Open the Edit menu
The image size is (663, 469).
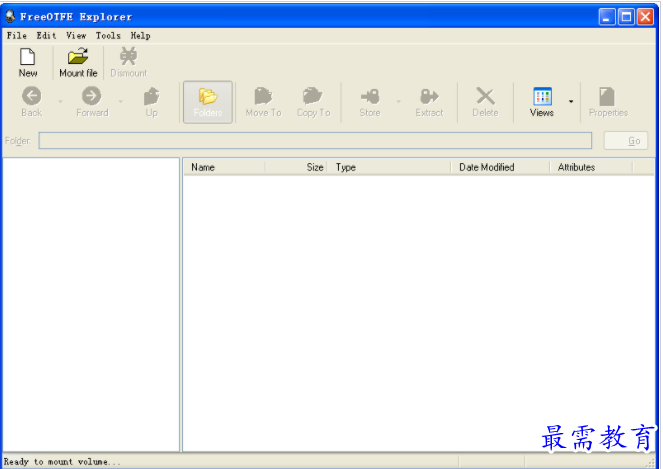pos(46,36)
